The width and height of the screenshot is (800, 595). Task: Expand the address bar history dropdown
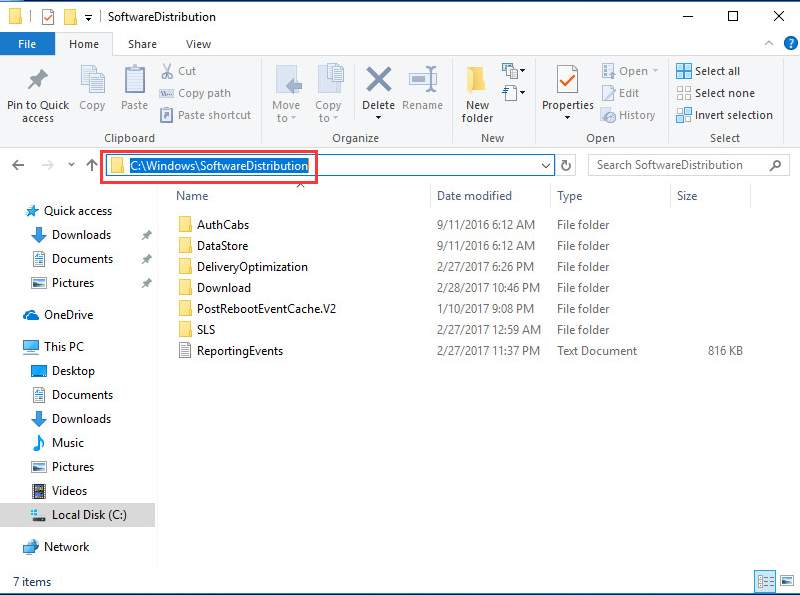click(x=545, y=165)
